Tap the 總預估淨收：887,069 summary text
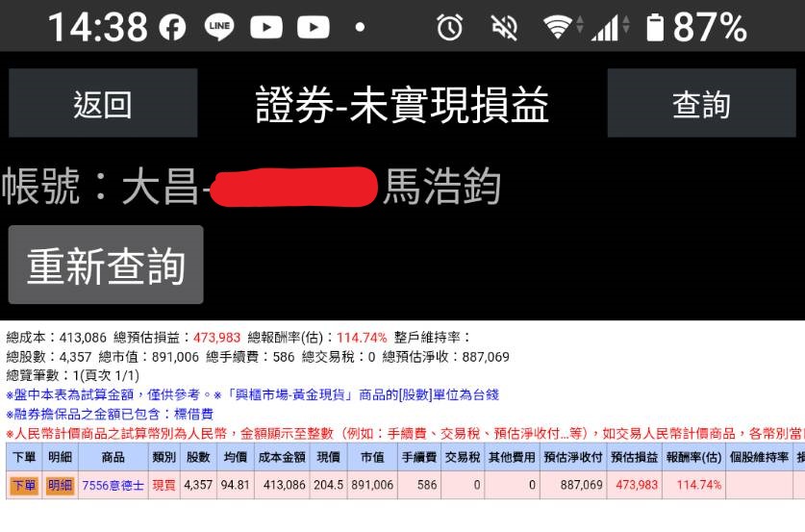Image resolution: width=805 pixels, height=532 pixels. pos(445,356)
